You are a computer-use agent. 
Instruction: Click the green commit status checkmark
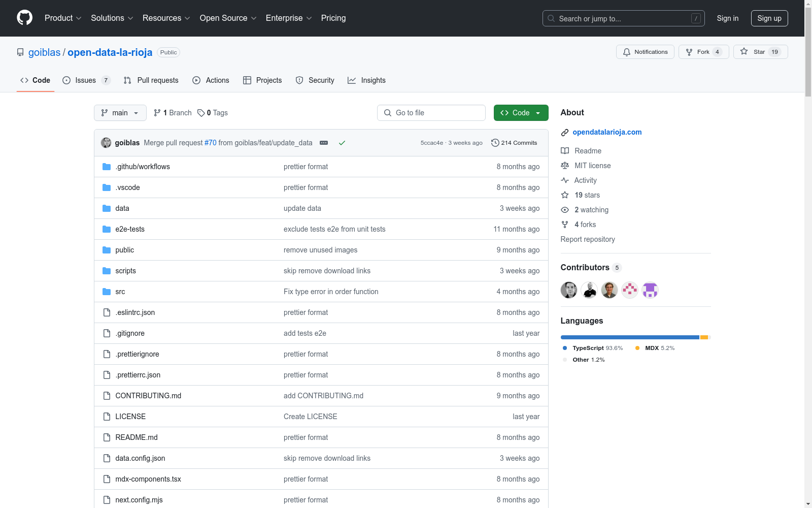[342, 143]
